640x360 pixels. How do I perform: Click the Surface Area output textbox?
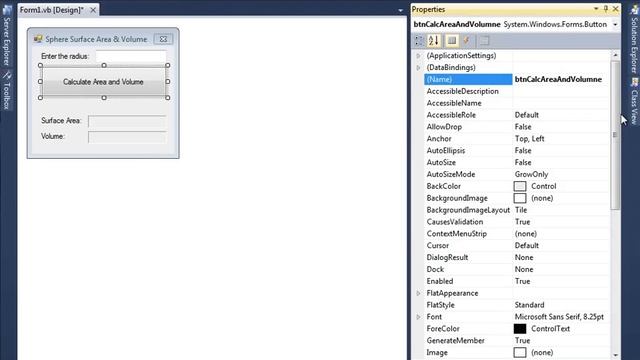click(x=127, y=121)
